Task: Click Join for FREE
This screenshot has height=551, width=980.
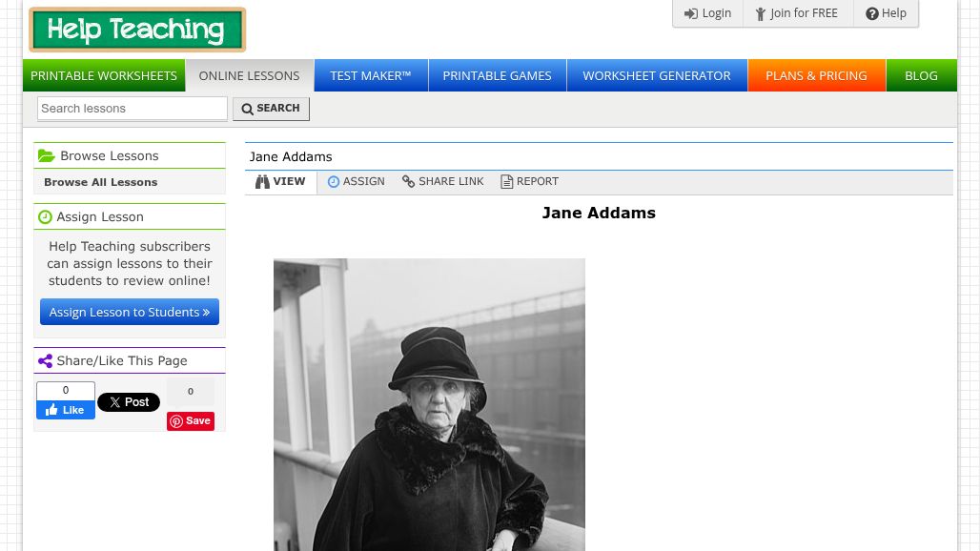Action: point(797,13)
